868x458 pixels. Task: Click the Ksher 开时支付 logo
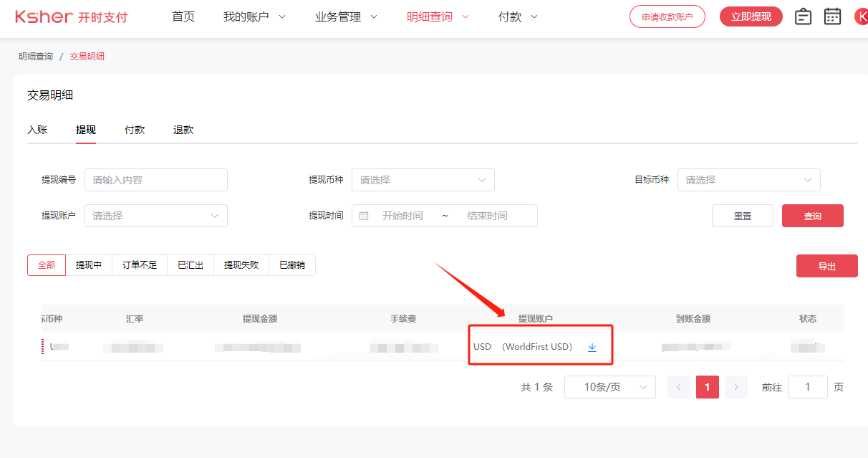pos(70,16)
